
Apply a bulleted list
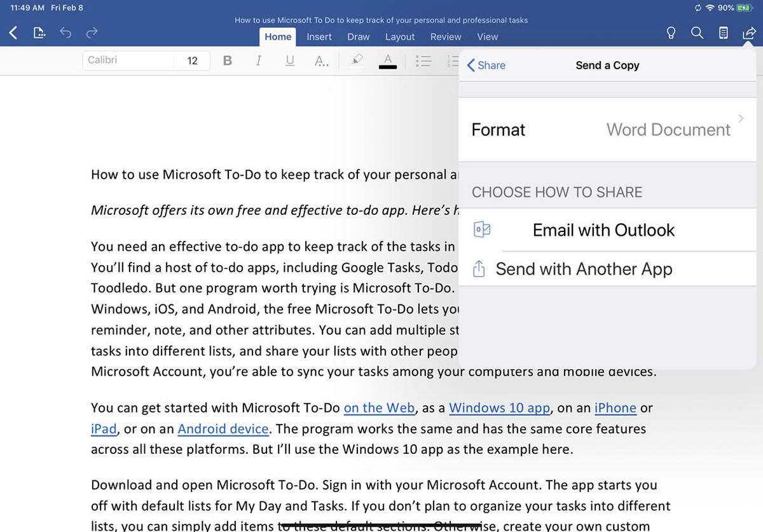click(423, 60)
